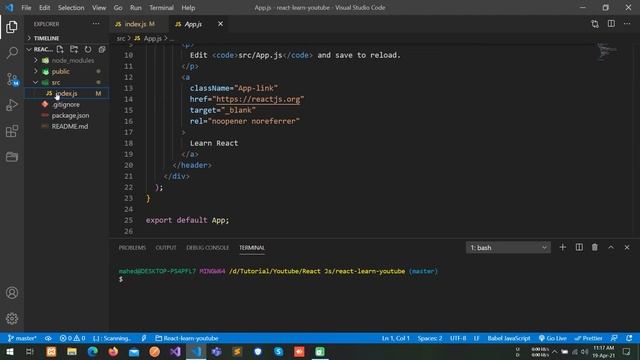
Task: Click 'Go Live' in the status bar
Action: pyautogui.click(x=553, y=338)
